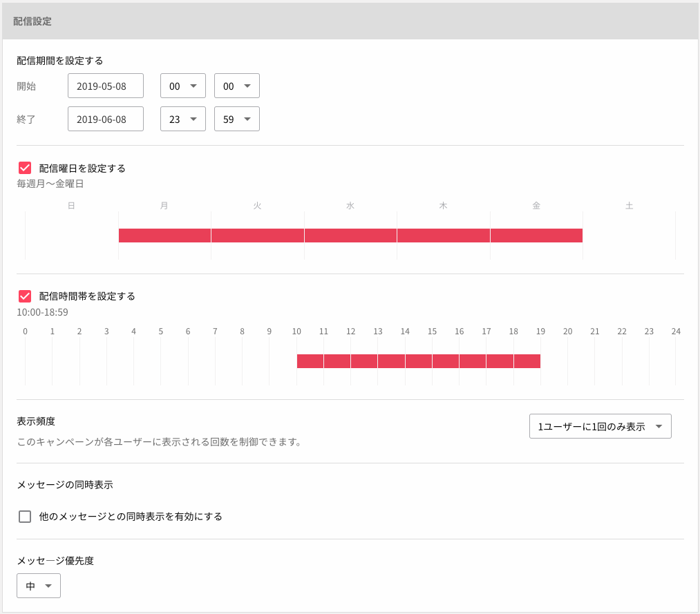Screen dimensions: 700x614
Task: Click the メッセージ優先度 label
Action: pyautogui.click(x=55, y=560)
